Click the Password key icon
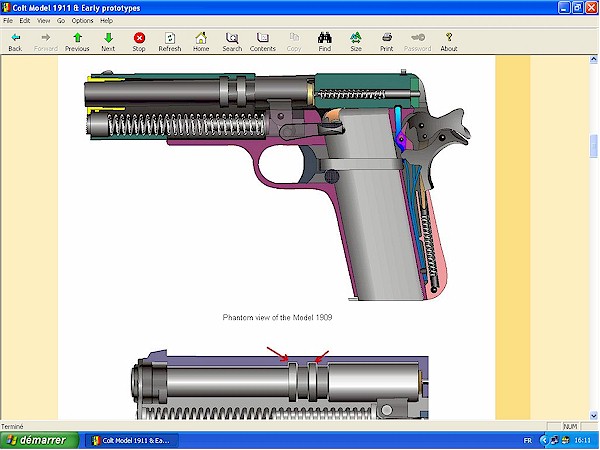 pos(417,42)
